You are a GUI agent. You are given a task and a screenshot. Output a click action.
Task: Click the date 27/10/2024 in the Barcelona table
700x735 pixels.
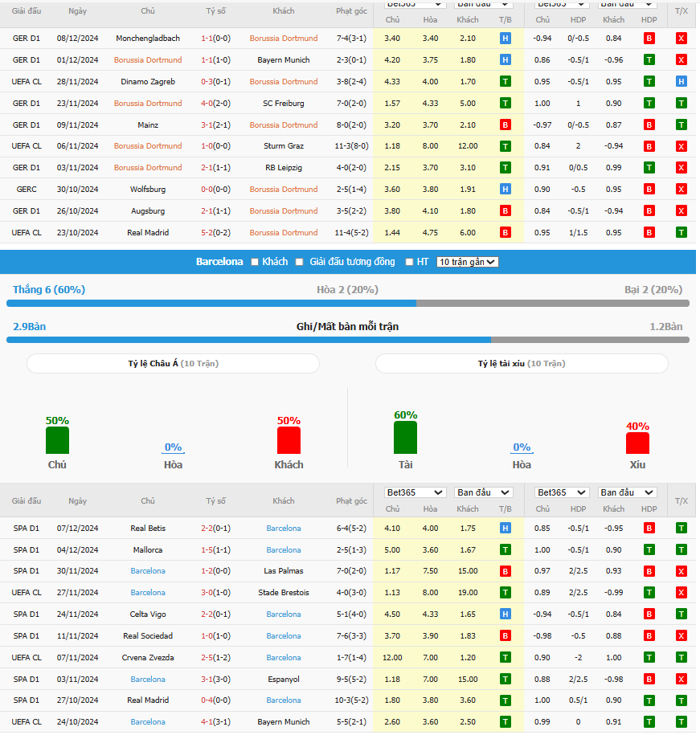coord(77,700)
